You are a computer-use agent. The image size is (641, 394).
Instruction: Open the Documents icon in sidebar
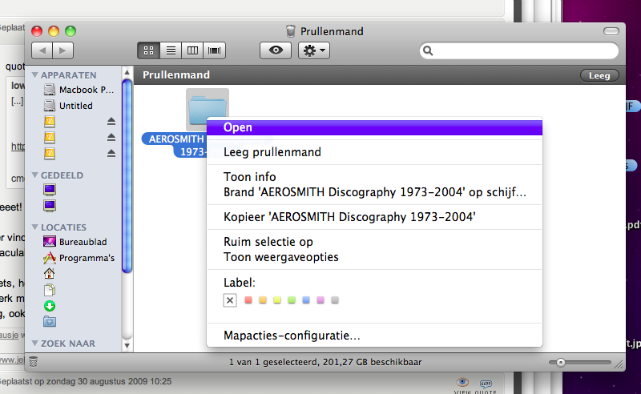[x=49, y=290]
